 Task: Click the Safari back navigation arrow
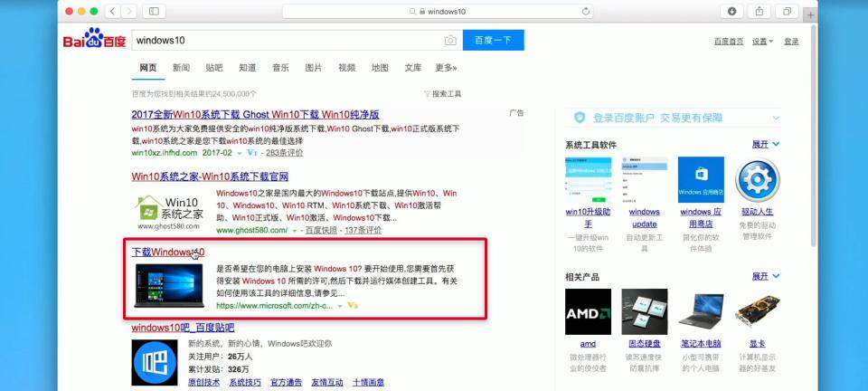pyautogui.click(x=113, y=11)
